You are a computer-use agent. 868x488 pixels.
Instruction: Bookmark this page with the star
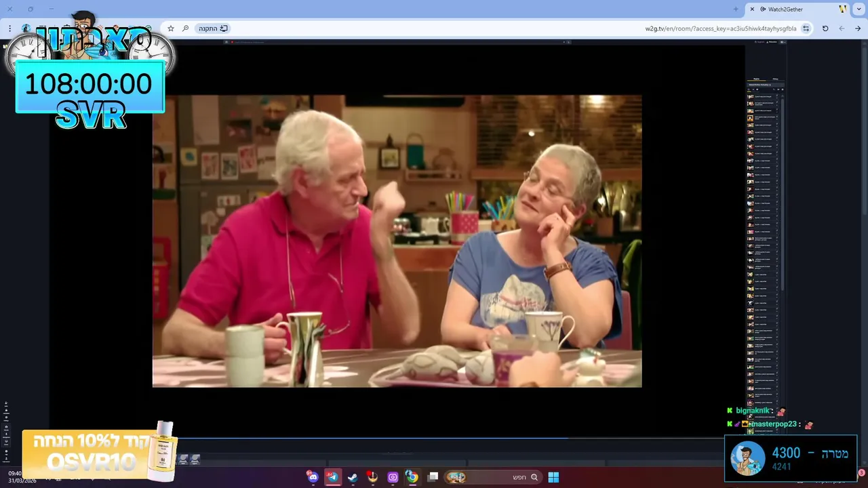171,28
